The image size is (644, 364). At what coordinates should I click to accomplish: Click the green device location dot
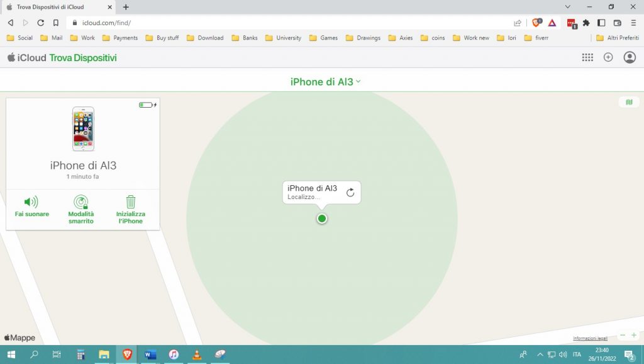coord(322,219)
